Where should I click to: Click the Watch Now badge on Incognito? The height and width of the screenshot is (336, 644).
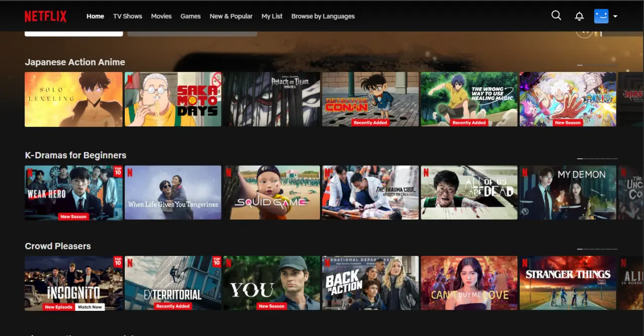(x=90, y=307)
